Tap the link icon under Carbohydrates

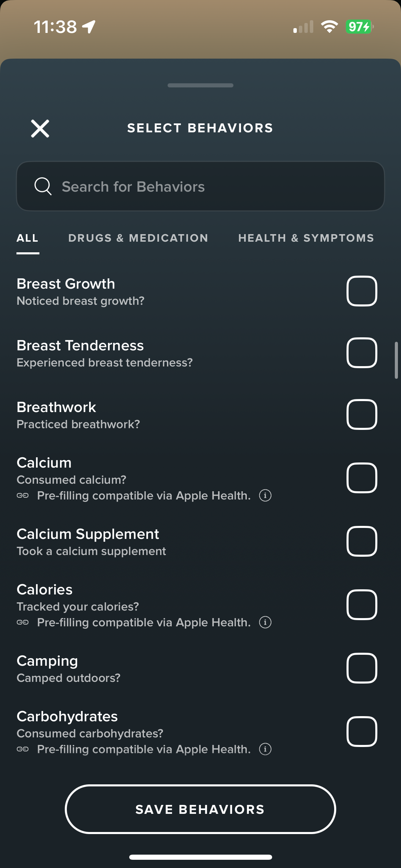pyautogui.click(x=23, y=749)
